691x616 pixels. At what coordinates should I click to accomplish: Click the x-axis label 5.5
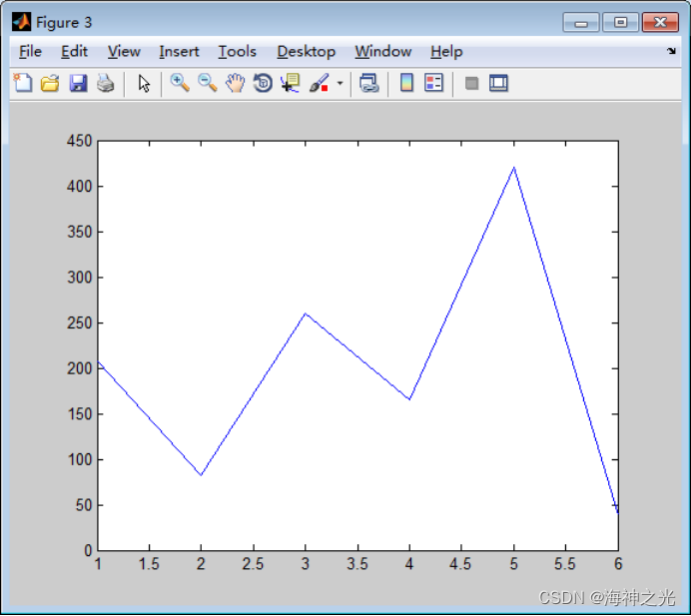[565, 563]
